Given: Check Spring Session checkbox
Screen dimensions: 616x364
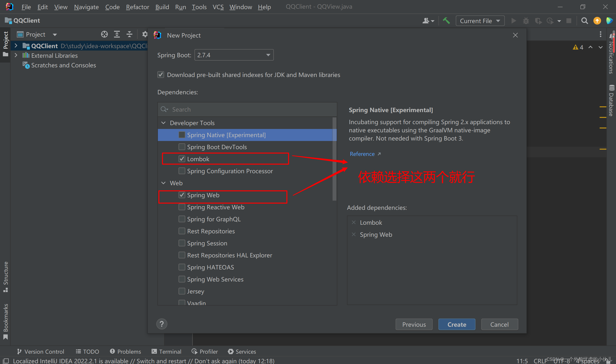Looking at the screenshot, I should click(x=182, y=243).
